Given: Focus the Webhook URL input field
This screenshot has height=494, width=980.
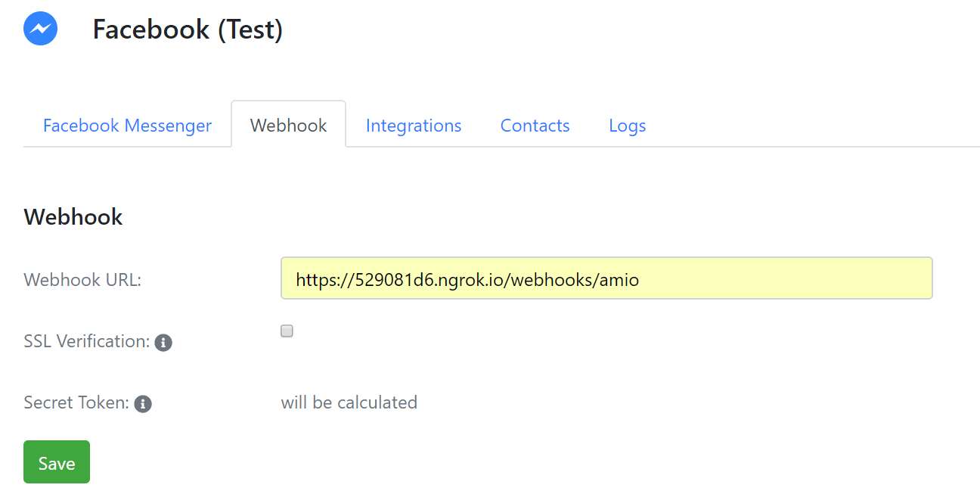Looking at the screenshot, I should pos(606,278).
